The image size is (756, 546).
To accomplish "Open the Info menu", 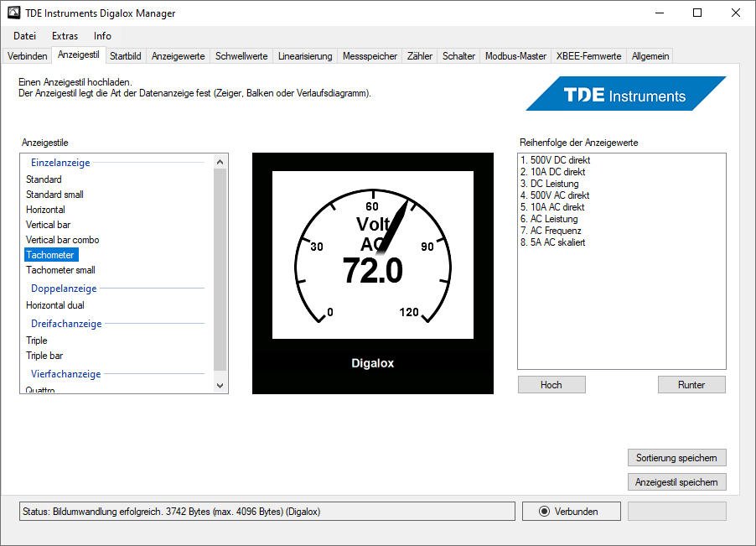I will (x=102, y=36).
